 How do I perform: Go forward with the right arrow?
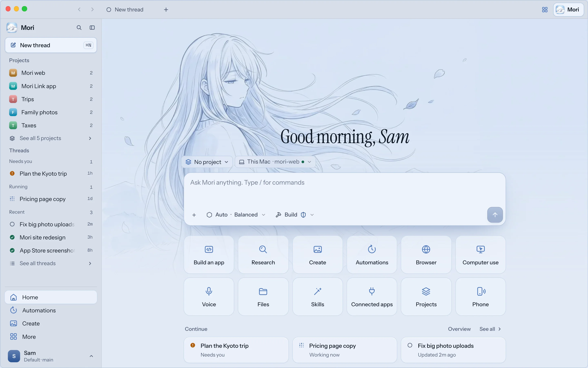tap(92, 9)
